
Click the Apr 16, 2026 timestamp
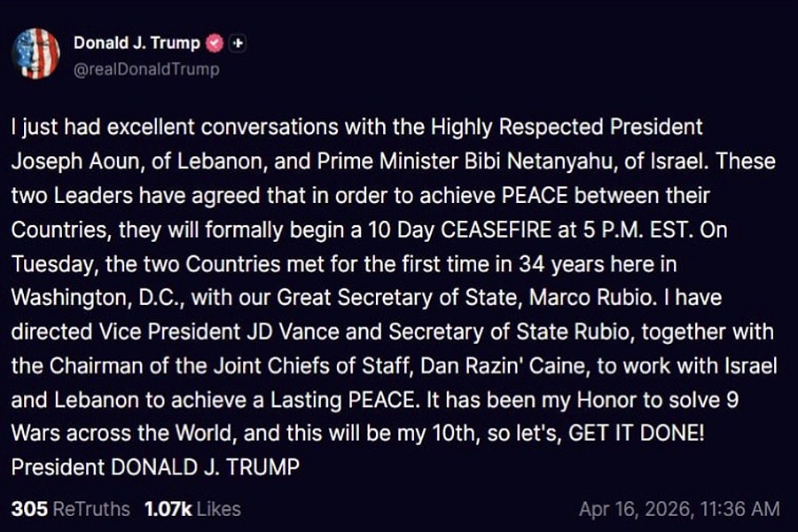click(x=679, y=509)
